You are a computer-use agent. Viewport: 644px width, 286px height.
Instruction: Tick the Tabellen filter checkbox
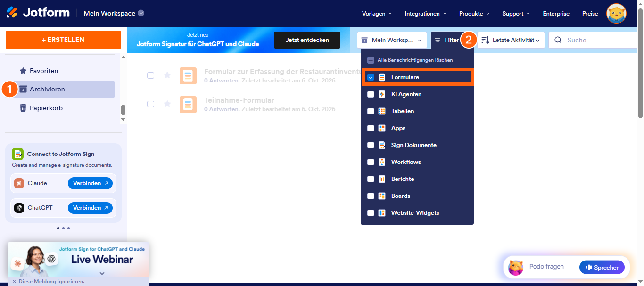pyautogui.click(x=371, y=111)
